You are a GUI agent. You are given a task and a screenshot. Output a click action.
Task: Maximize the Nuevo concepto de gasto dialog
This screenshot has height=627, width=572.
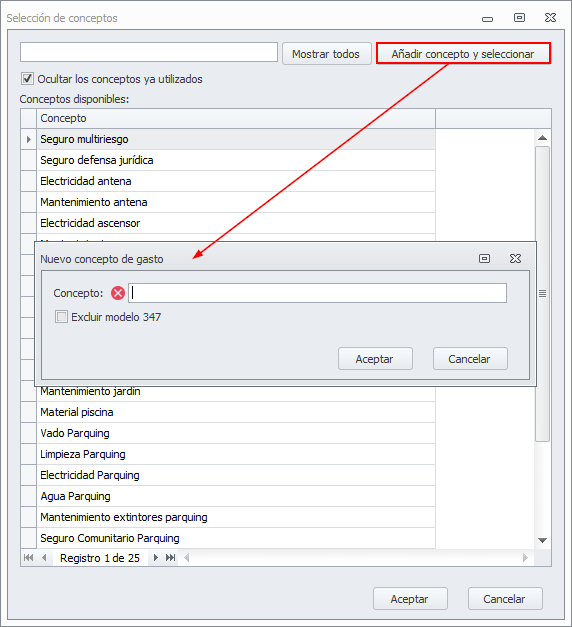[484, 259]
